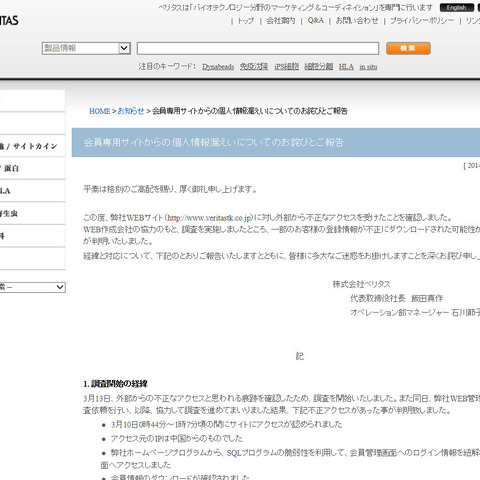Screen dimensions: 480x480
Task: Click the 3月10日0時44分 bullet text
Action: (x=226, y=424)
